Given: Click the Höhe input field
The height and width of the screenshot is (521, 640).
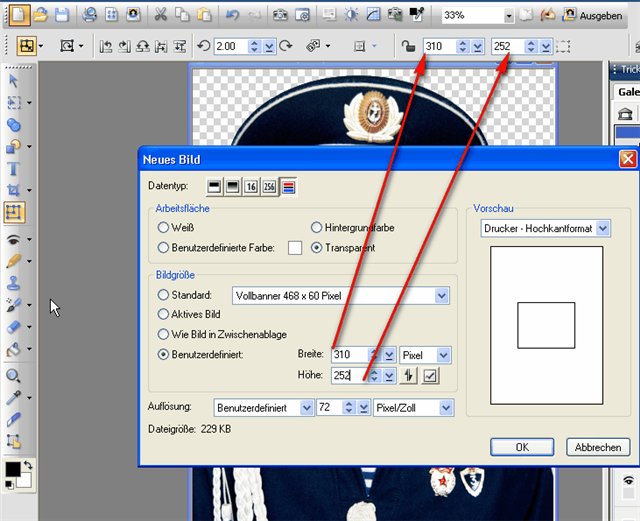Looking at the screenshot, I should (350, 375).
